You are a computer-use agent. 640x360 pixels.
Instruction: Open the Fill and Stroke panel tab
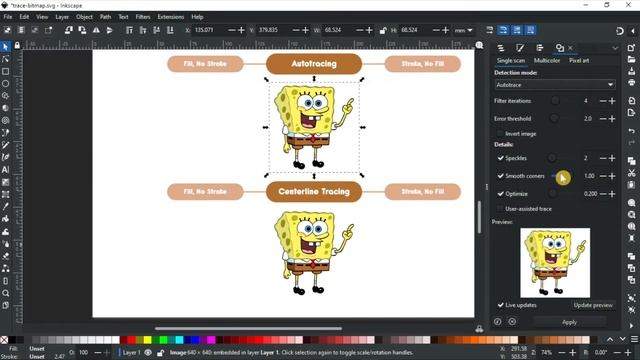tap(520, 48)
